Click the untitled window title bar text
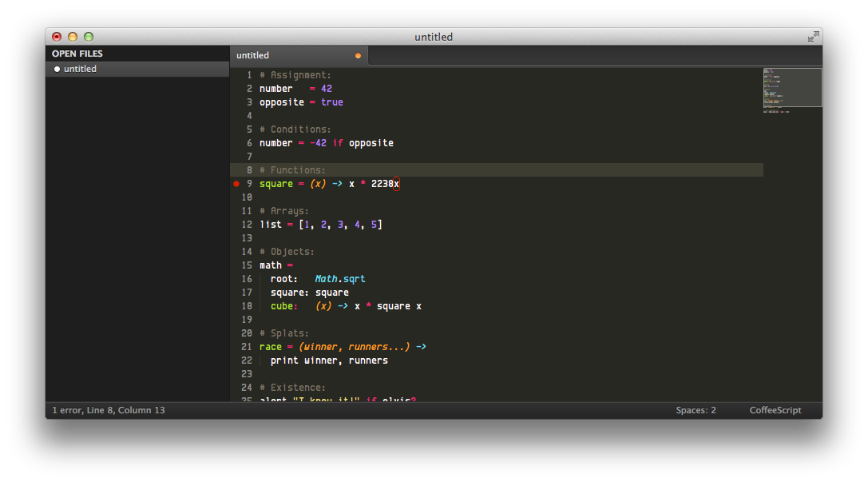Image resolution: width=868 pixels, height=482 pixels. [x=434, y=37]
